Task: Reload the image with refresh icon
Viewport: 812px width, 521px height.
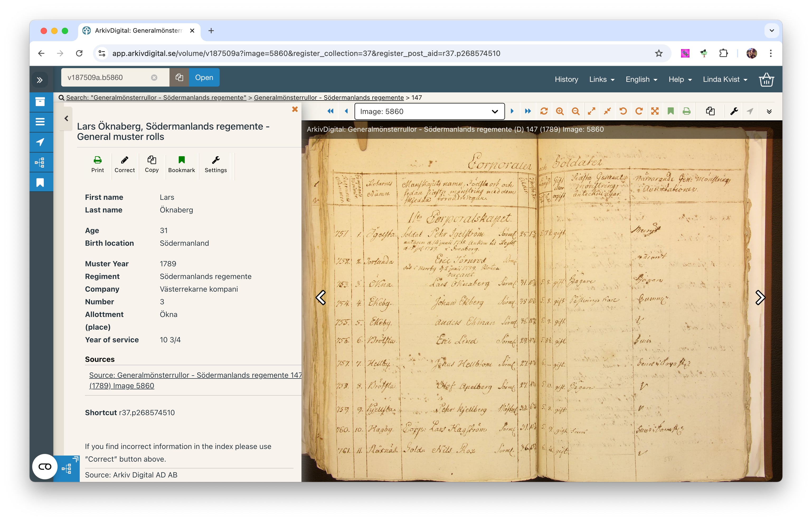Action: 544,111
